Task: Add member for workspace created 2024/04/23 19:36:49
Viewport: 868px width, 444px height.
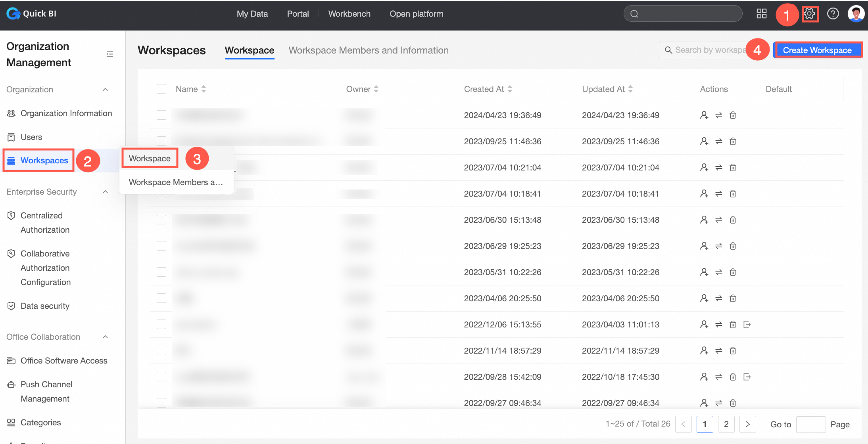Action: click(x=704, y=115)
